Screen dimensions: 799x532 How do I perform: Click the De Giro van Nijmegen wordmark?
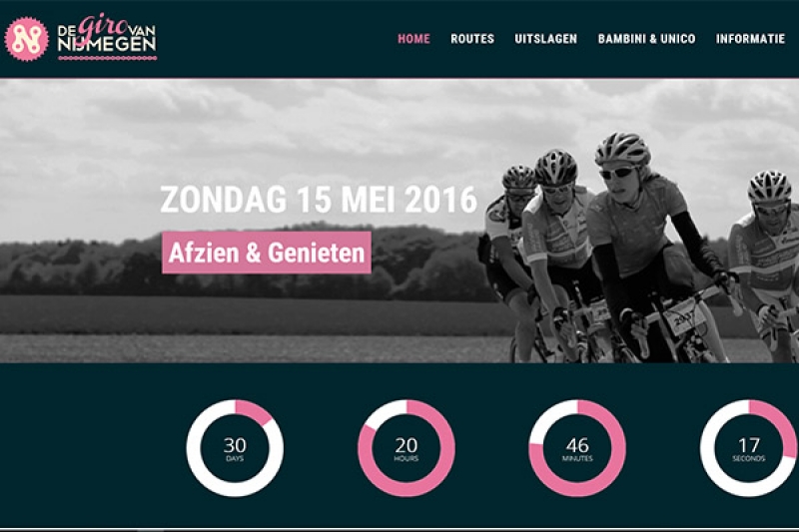[x=107, y=37]
